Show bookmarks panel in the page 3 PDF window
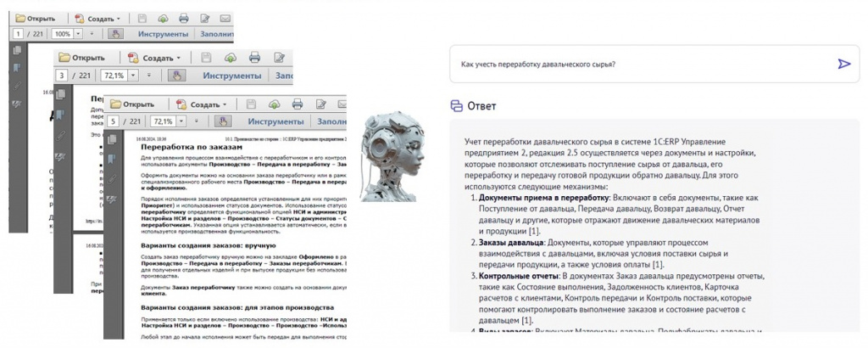The height and width of the screenshot is (348, 868). [x=60, y=115]
